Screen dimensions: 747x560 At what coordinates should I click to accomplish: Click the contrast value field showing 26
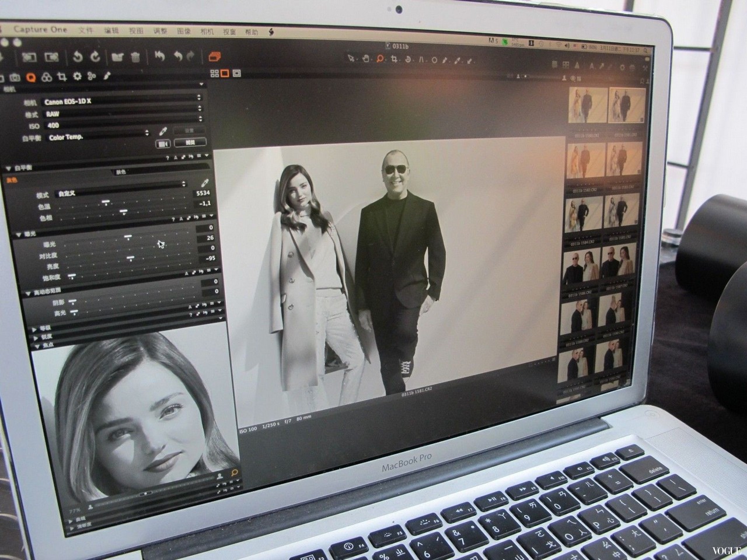(205, 239)
